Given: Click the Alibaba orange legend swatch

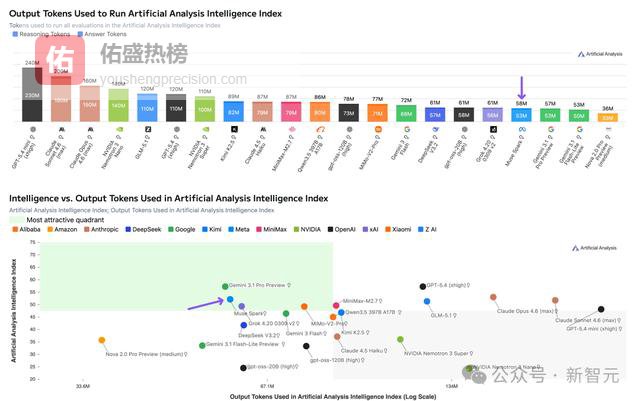Looking at the screenshot, I should tap(13, 230).
